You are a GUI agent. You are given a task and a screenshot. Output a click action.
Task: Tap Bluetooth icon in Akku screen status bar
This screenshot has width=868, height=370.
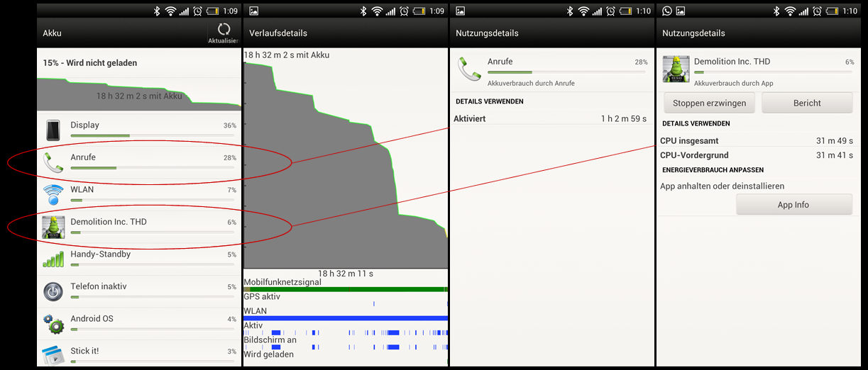tap(158, 11)
